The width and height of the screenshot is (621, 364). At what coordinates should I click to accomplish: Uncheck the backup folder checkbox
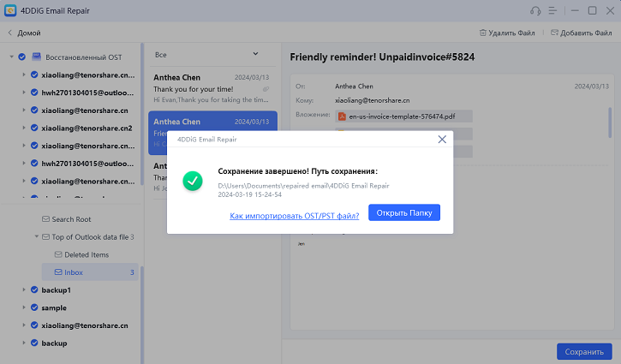[34, 343]
